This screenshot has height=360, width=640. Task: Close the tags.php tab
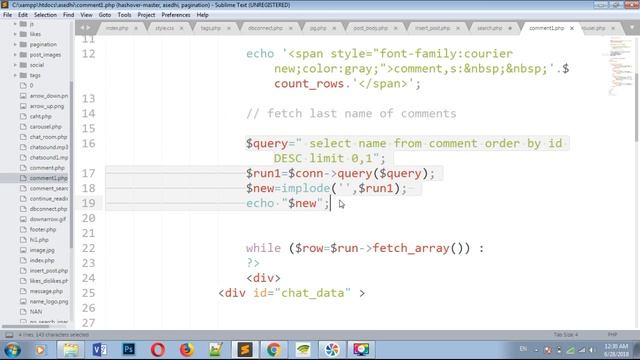[229, 28]
